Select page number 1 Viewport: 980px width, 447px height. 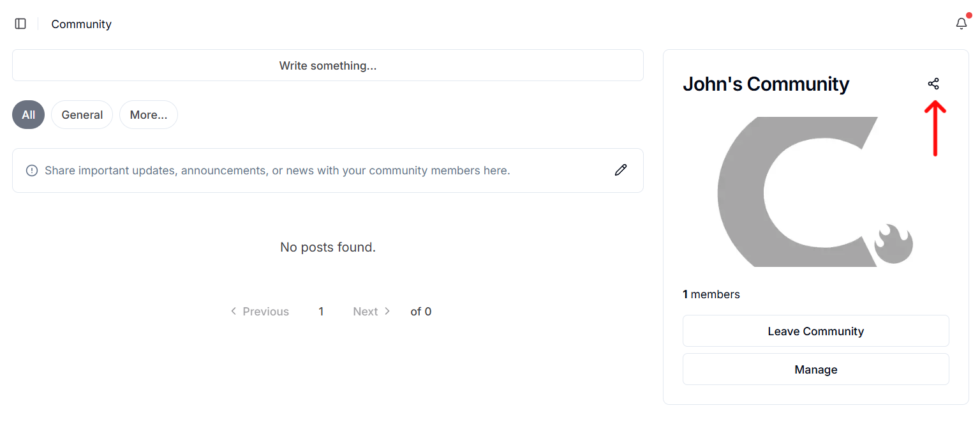coord(321,311)
